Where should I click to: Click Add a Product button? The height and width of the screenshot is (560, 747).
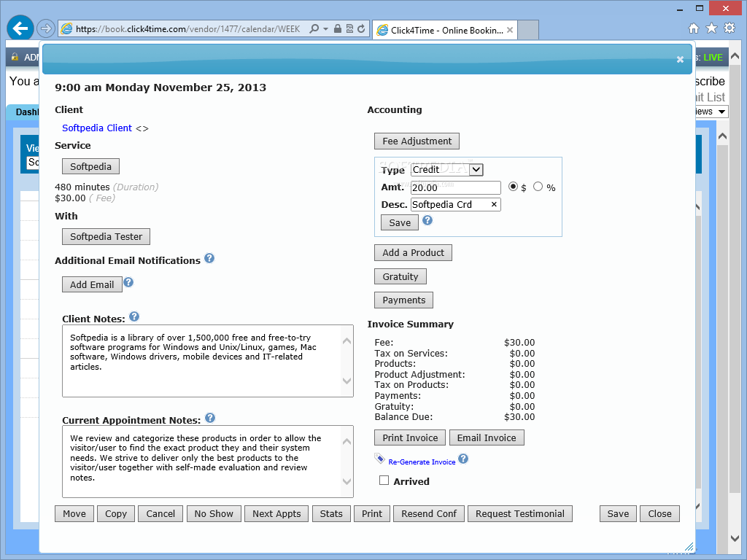pos(413,253)
